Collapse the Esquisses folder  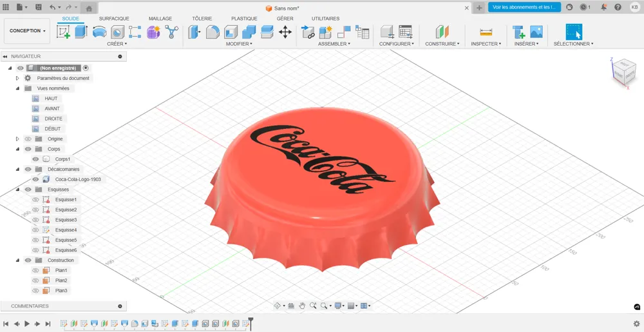click(x=17, y=190)
